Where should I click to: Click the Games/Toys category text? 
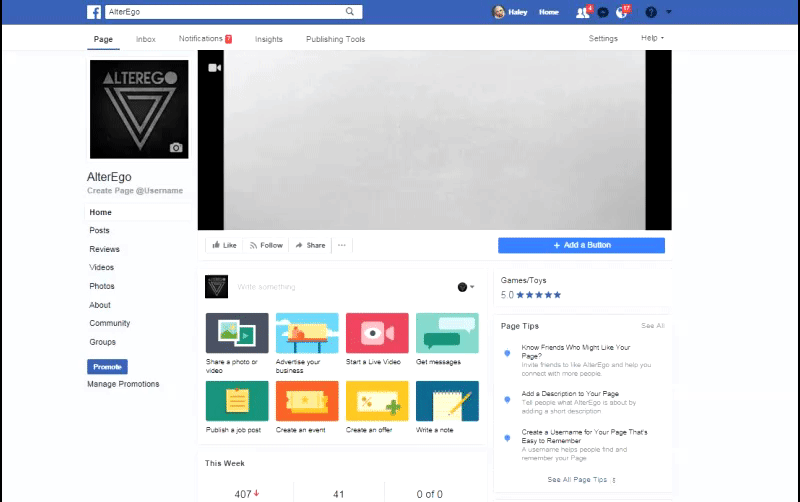click(x=523, y=281)
